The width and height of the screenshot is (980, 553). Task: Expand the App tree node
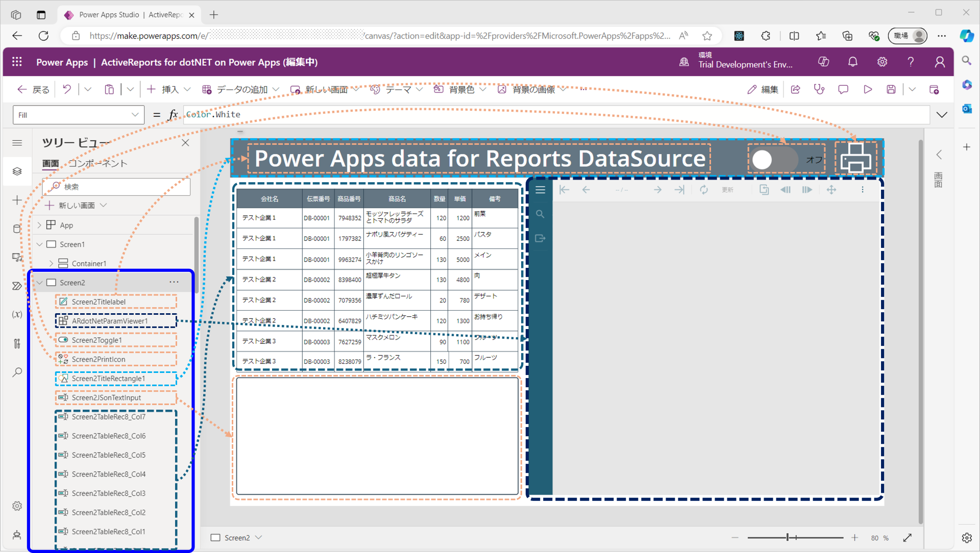[x=39, y=225]
